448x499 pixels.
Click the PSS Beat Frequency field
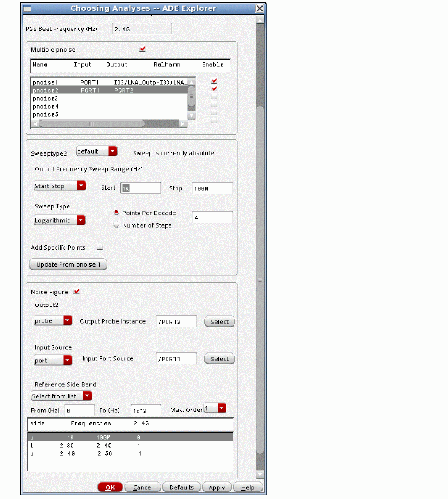(142, 29)
